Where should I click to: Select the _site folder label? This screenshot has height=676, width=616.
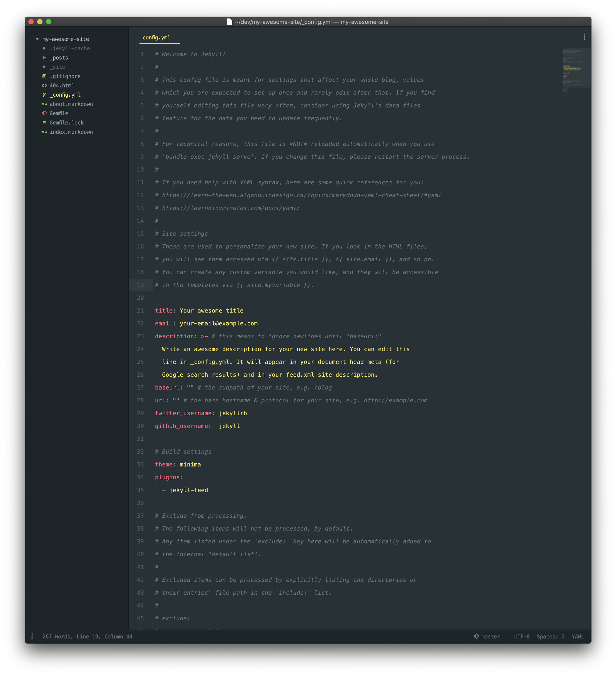[57, 67]
